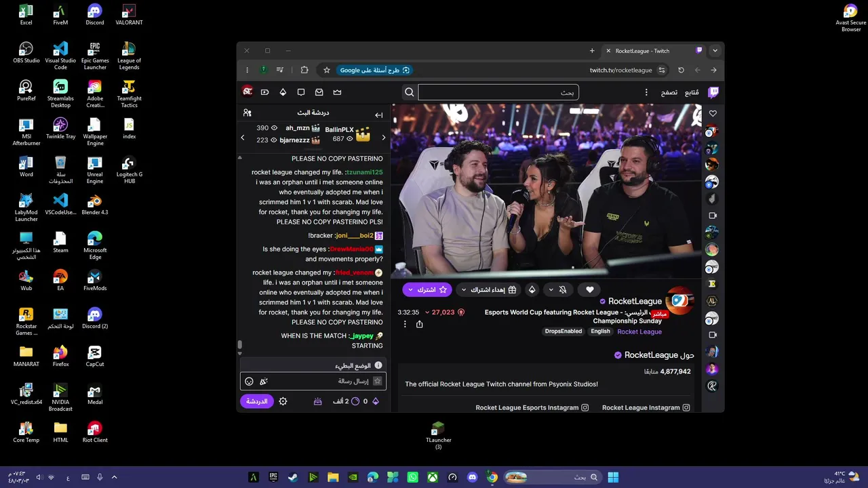This screenshot has height=488, width=868.
Task: Open the channel points balance icon
Action: coord(355,401)
